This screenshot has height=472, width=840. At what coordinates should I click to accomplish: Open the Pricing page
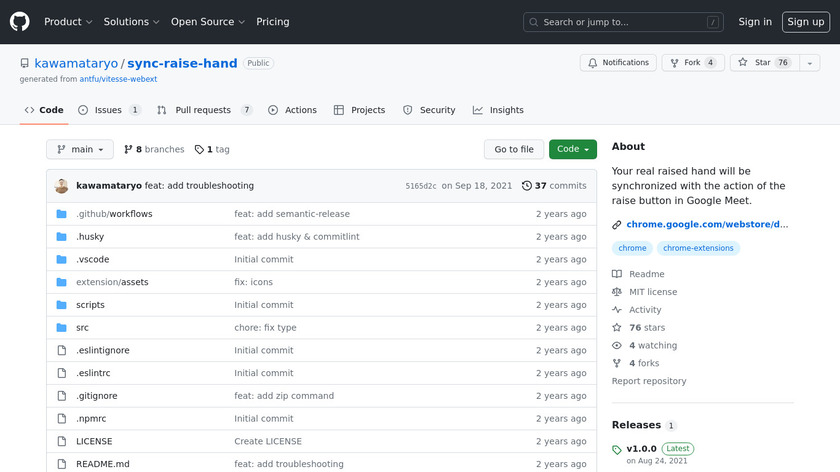(x=273, y=22)
